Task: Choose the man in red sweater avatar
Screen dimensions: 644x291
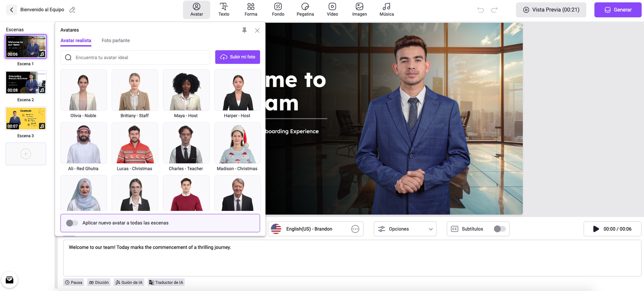Action: [x=186, y=194]
